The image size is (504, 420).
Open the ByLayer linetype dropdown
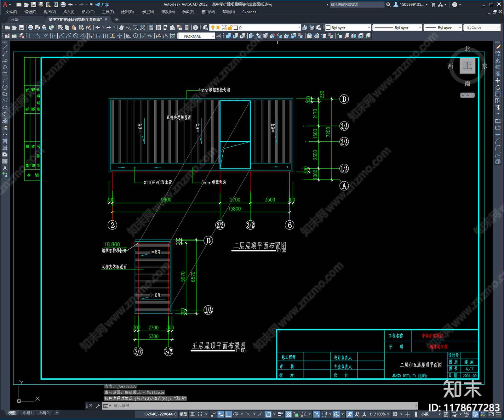pos(398,28)
